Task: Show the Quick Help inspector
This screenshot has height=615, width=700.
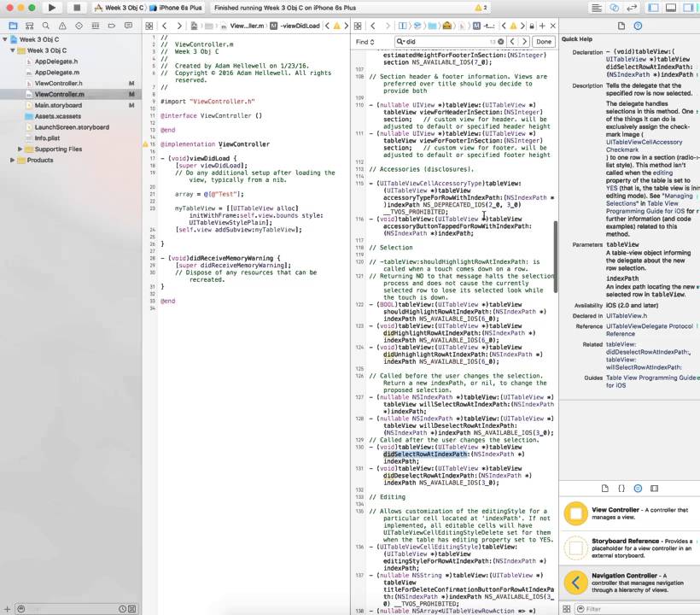Action: point(638,26)
